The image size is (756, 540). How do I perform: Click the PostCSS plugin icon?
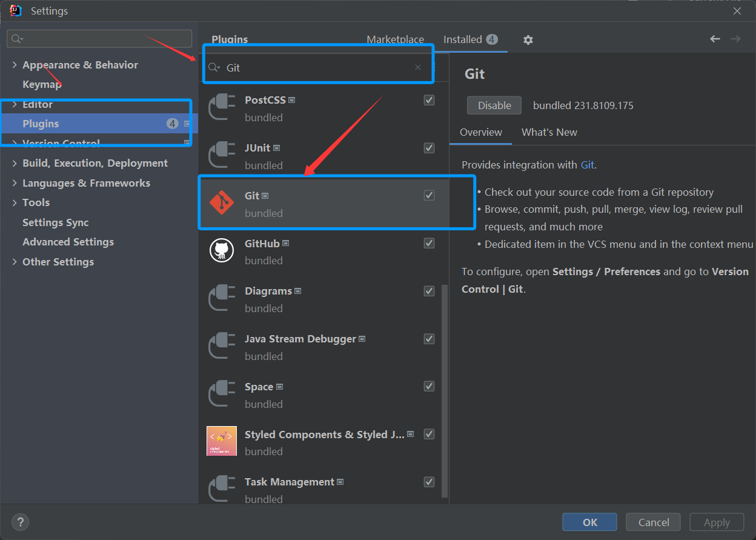pyautogui.click(x=221, y=107)
